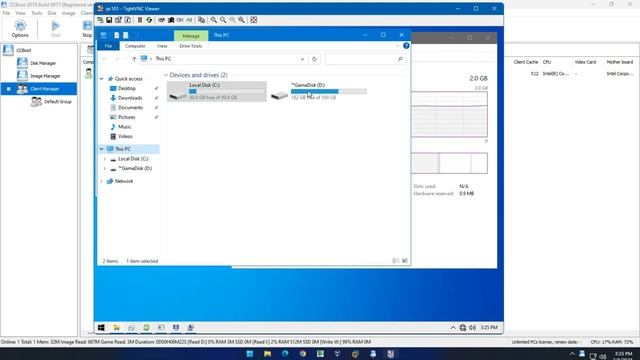Screen dimensions: 640x360
Task: Open TightVNC connection options icon
Action: pos(118,20)
